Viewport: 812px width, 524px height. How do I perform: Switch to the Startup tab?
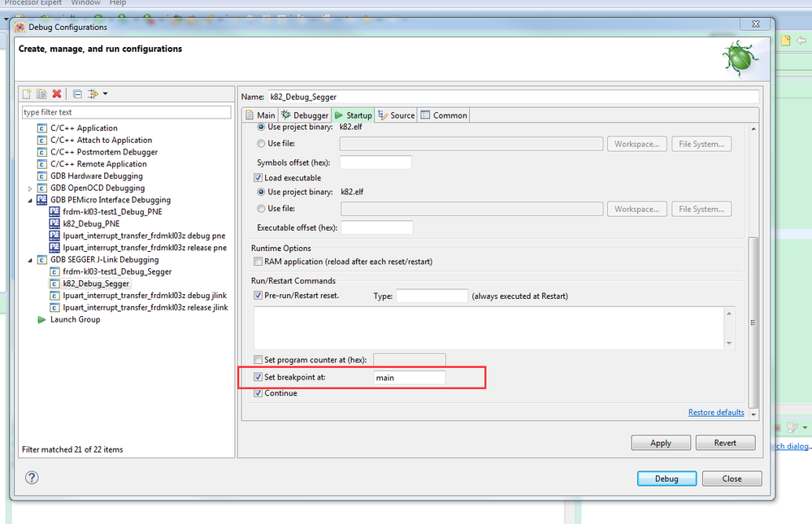(x=354, y=115)
